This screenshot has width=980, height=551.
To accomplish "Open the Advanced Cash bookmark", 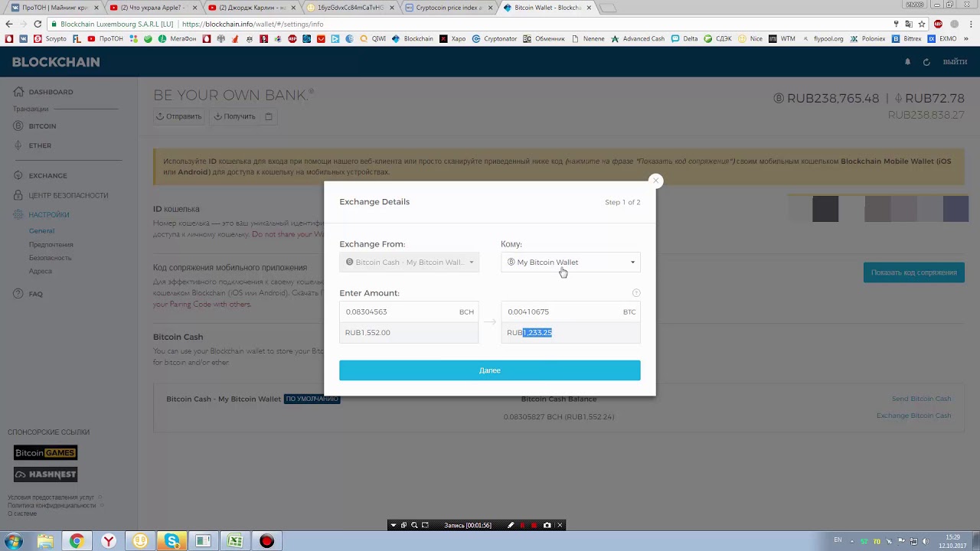I will tap(638, 38).
